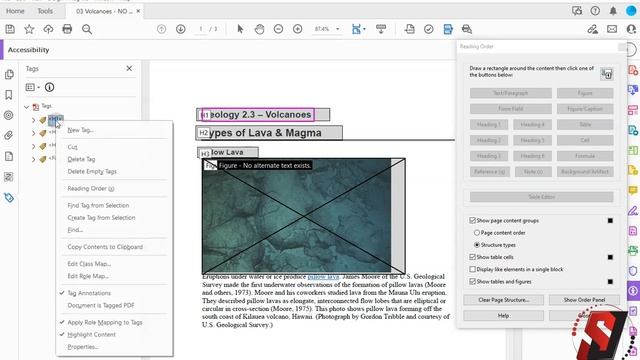640x360 pixels.
Task: Enable Display like elements in a single block
Action: 472,269
